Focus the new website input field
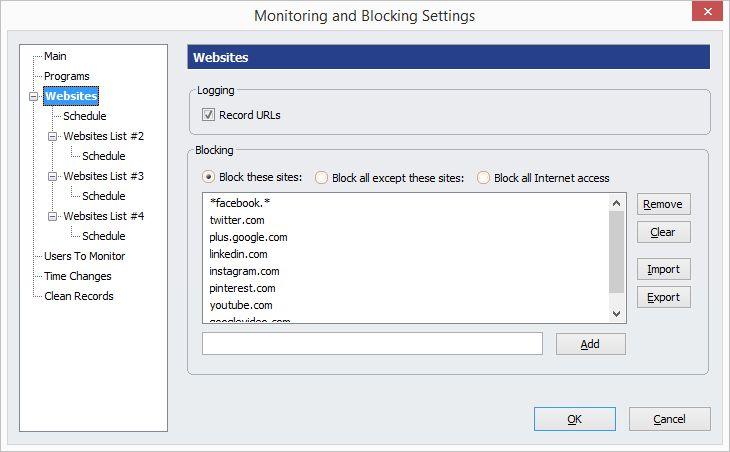The width and height of the screenshot is (730, 452). point(372,344)
